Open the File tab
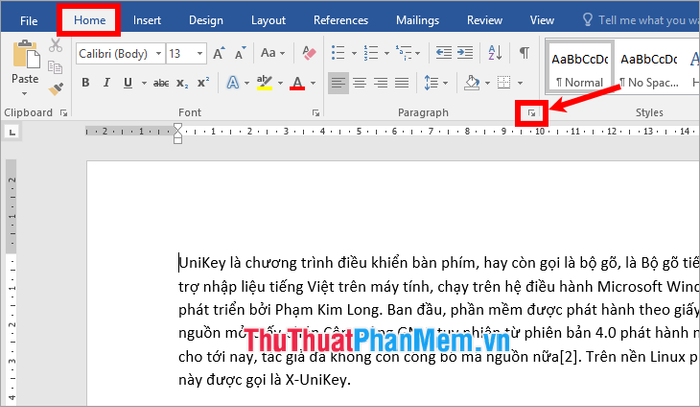Image resolution: width=700 pixels, height=407 pixels. [x=29, y=21]
